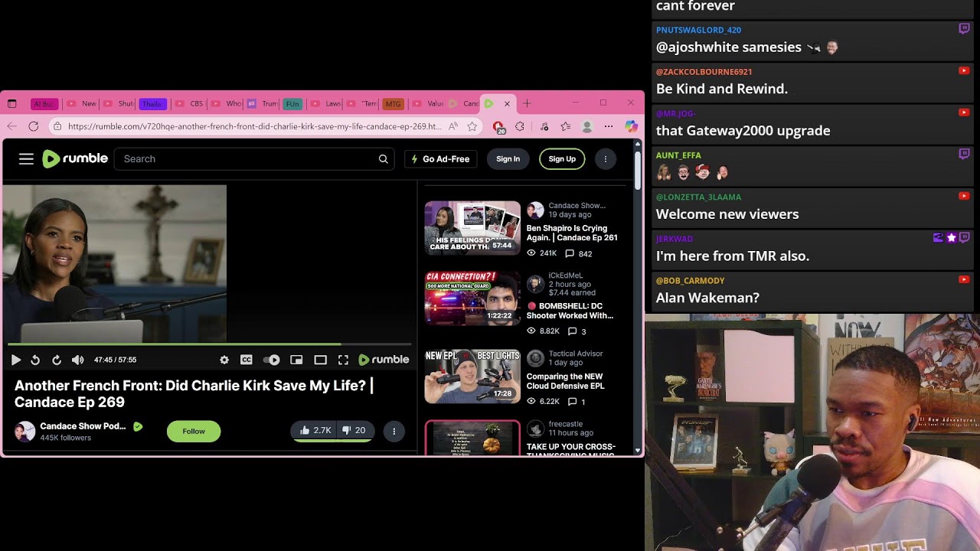
Task: Switch to the 'New' browser tab
Action: tap(83, 103)
